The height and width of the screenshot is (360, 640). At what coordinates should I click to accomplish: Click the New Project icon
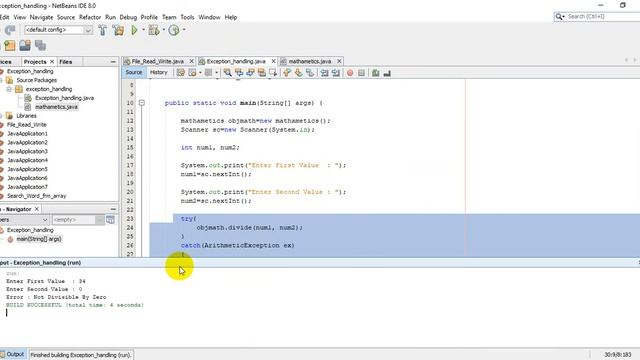(x=9, y=46)
